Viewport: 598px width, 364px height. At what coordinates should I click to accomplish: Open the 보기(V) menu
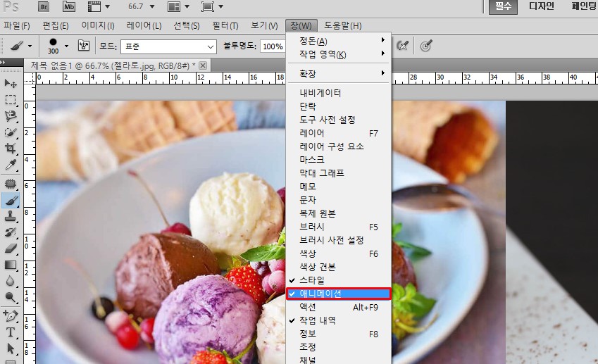[264, 25]
